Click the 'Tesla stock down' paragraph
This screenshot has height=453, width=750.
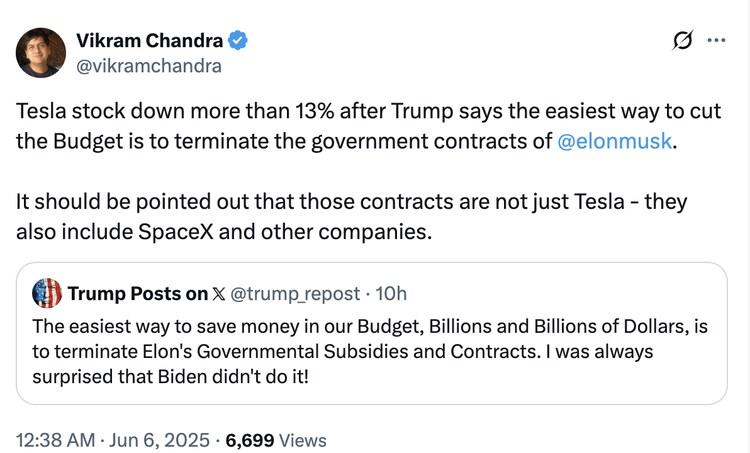(x=360, y=127)
